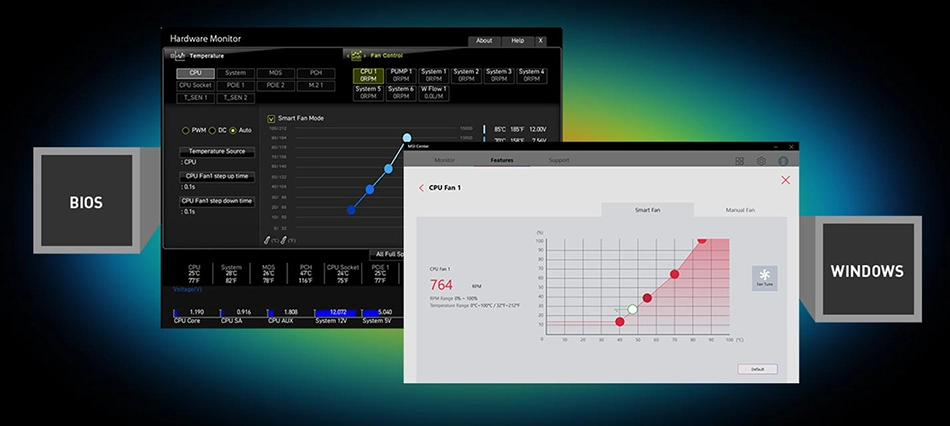Select the Manual Fan tab
The height and width of the screenshot is (426, 950).
[x=740, y=210]
